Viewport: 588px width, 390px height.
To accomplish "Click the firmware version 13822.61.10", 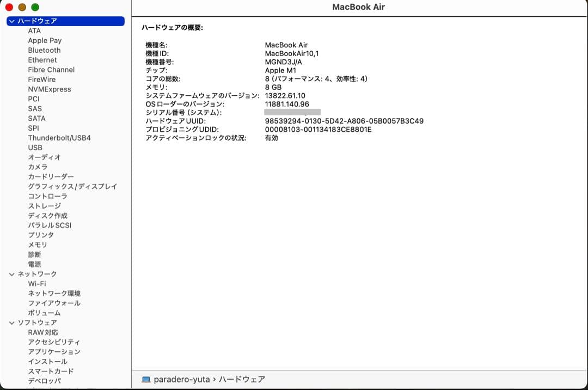I will (285, 96).
